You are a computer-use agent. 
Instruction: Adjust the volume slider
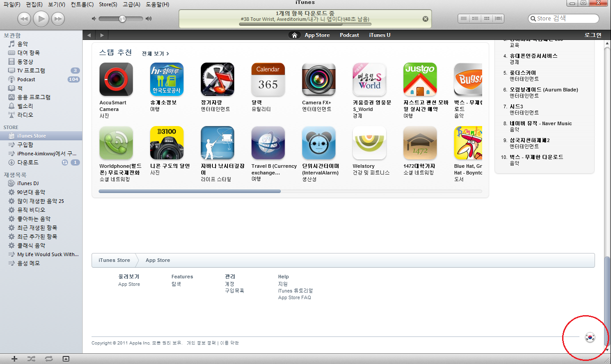coord(121,19)
